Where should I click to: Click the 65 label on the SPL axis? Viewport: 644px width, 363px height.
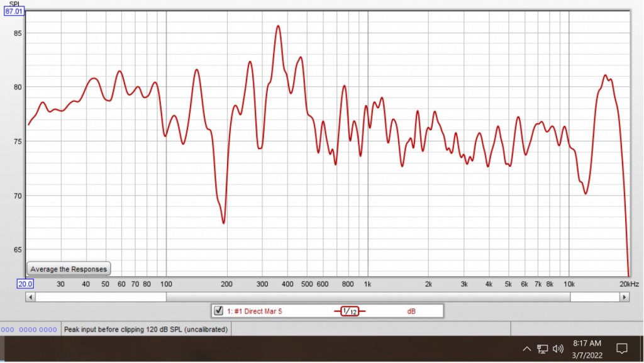(18, 250)
